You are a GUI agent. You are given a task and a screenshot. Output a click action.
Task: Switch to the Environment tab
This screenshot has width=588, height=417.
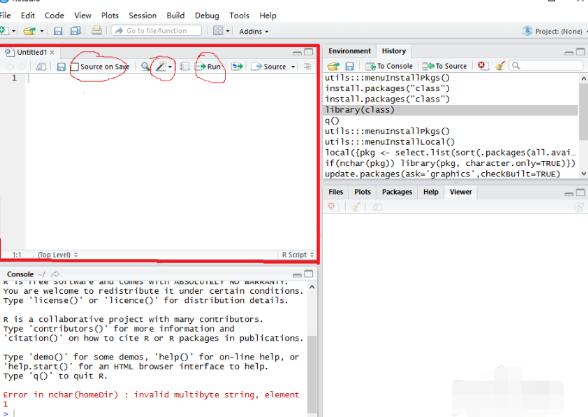pyautogui.click(x=350, y=51)
